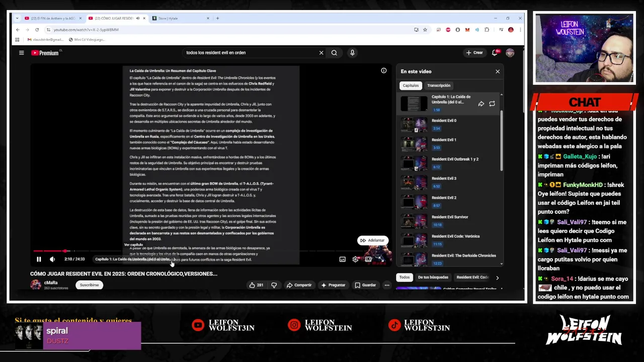This screenshot has height=362, width=644.
Task: Start voice search with the microphone
Action: pyautogui.click(x=352, y=53)
